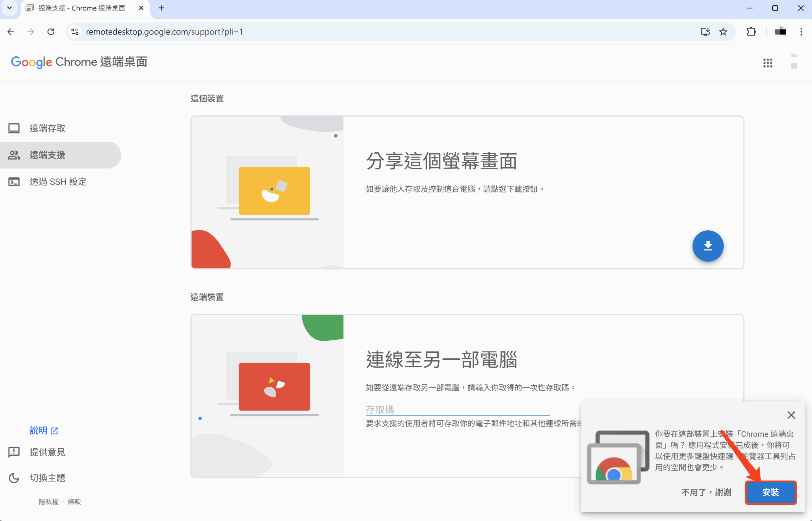
Task: Open the 說明 help link
Action: 44,430
